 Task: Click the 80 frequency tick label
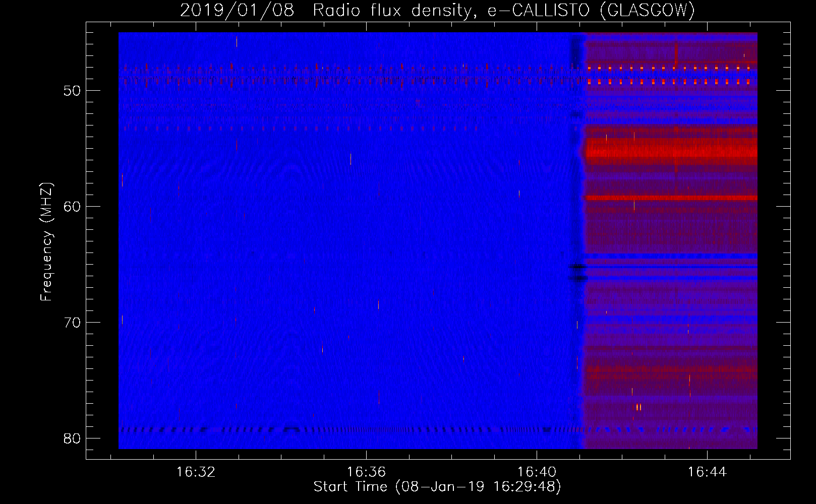72,438
